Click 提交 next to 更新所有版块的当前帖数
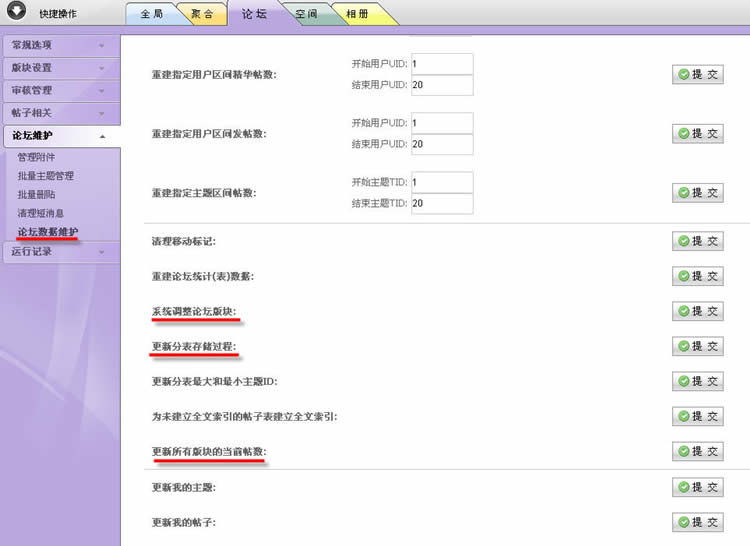 coord(698,451)
